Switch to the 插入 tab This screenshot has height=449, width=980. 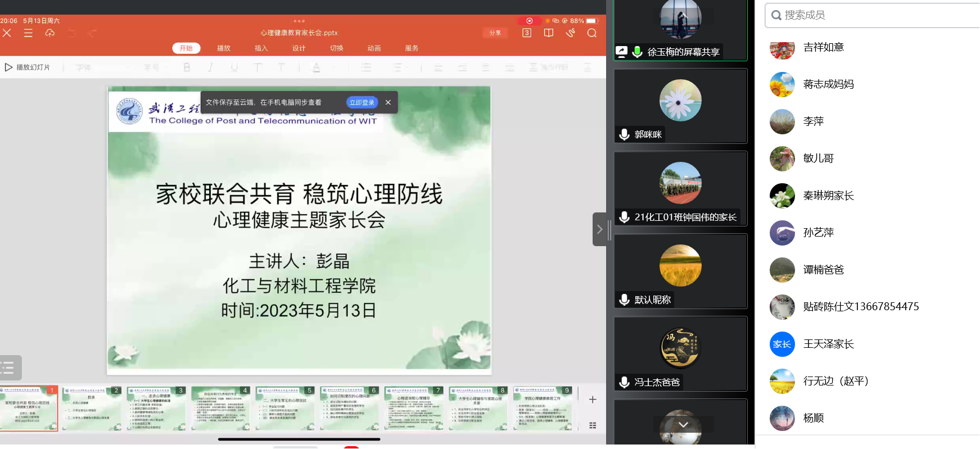(261, 48)
